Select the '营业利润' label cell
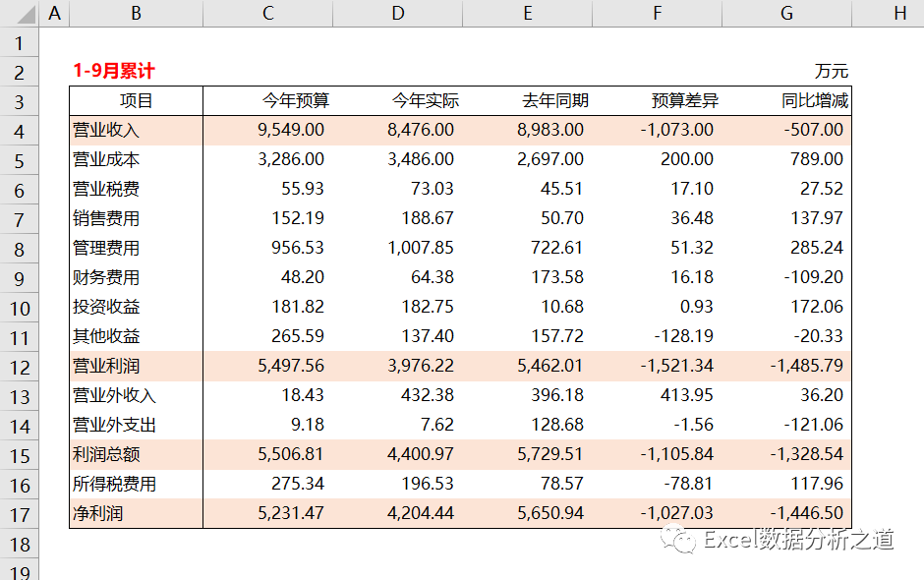 [x=136, y=366]
